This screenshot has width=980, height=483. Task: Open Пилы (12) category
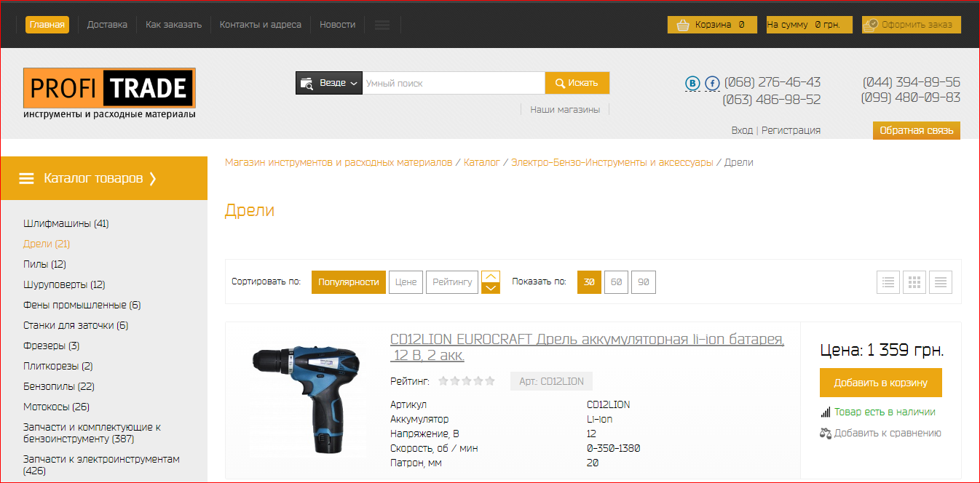click(44, 264)
